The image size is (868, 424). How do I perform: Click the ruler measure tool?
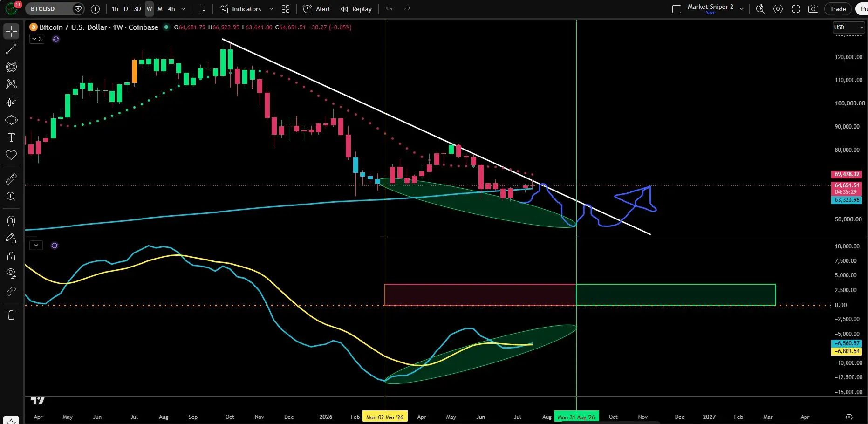pyautogui.click(x=11, y=178)
